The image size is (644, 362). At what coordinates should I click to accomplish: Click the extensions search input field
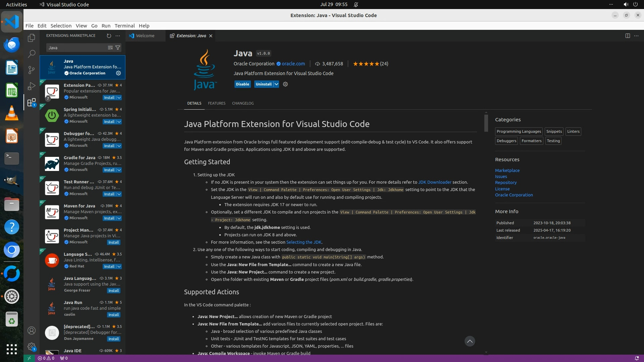point(76,48)
